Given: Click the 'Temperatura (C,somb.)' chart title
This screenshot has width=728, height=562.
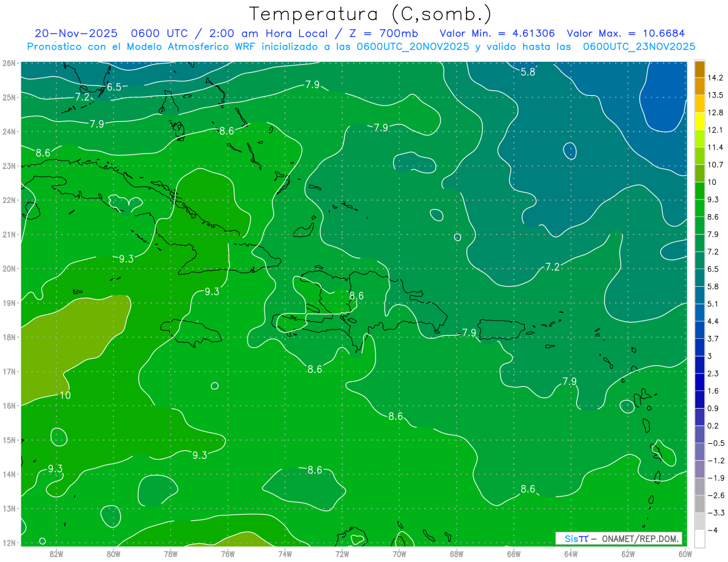Looking at the screenshot, I should [371, 13].
